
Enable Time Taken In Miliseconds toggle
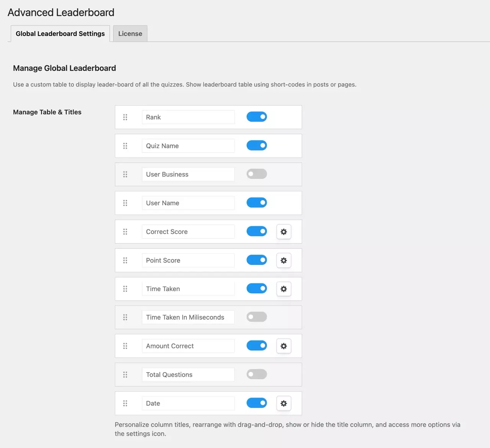[x=256, y=317]
